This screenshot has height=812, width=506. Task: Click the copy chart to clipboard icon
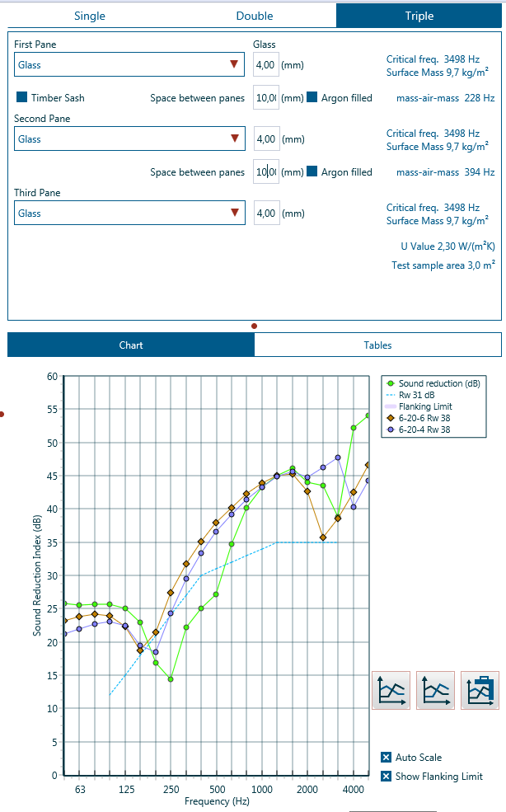click(x=480, y=690)
